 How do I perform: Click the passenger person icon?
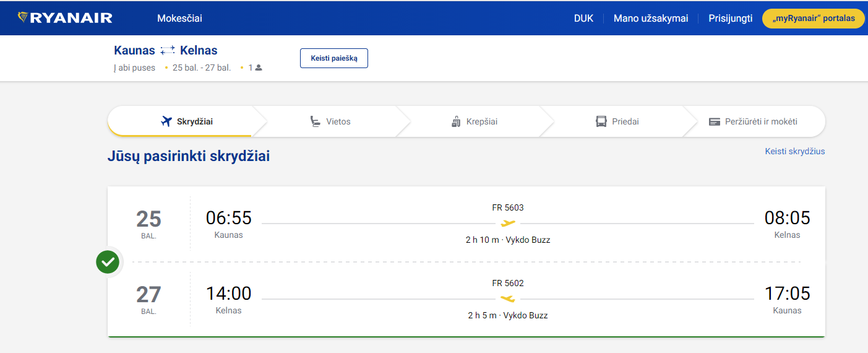(259, 68)
